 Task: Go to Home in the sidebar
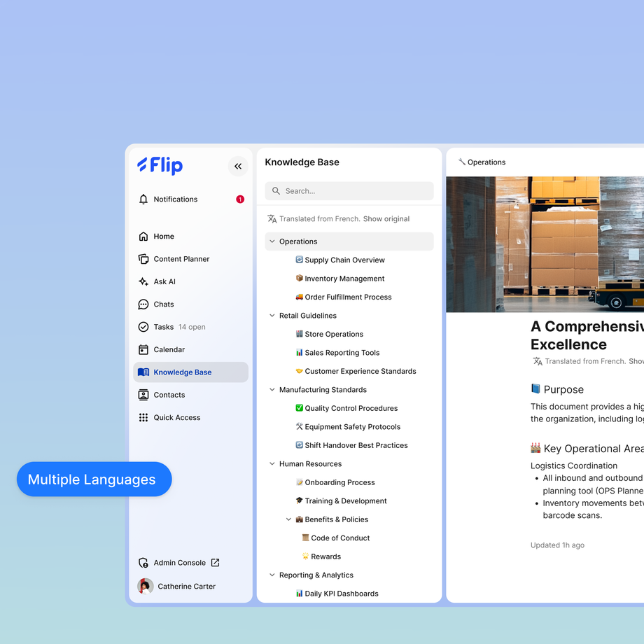(190, 236)
